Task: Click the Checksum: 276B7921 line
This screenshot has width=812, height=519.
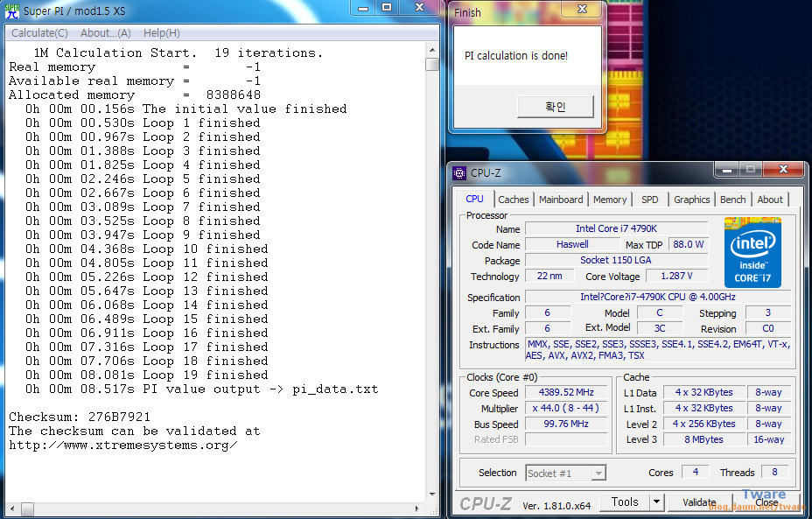Action: tap(80, 417)
